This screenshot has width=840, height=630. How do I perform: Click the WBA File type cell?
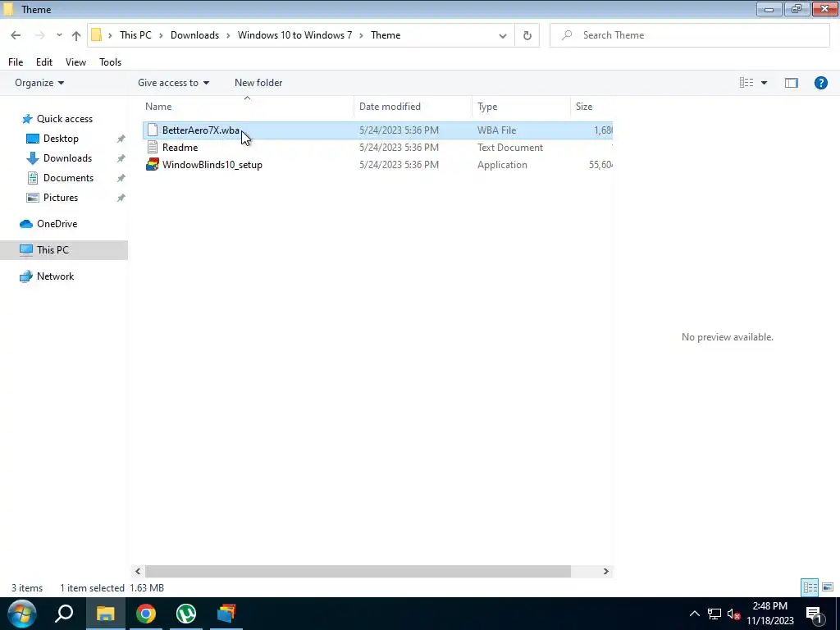coord(496,130)
